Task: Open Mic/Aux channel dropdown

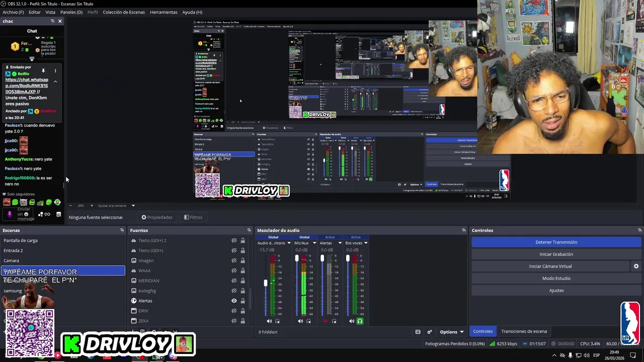Action: click(314, 243)
